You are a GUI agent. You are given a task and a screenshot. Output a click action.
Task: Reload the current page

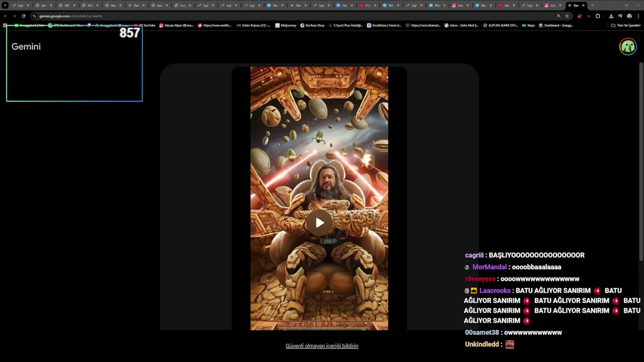[23, 16]
